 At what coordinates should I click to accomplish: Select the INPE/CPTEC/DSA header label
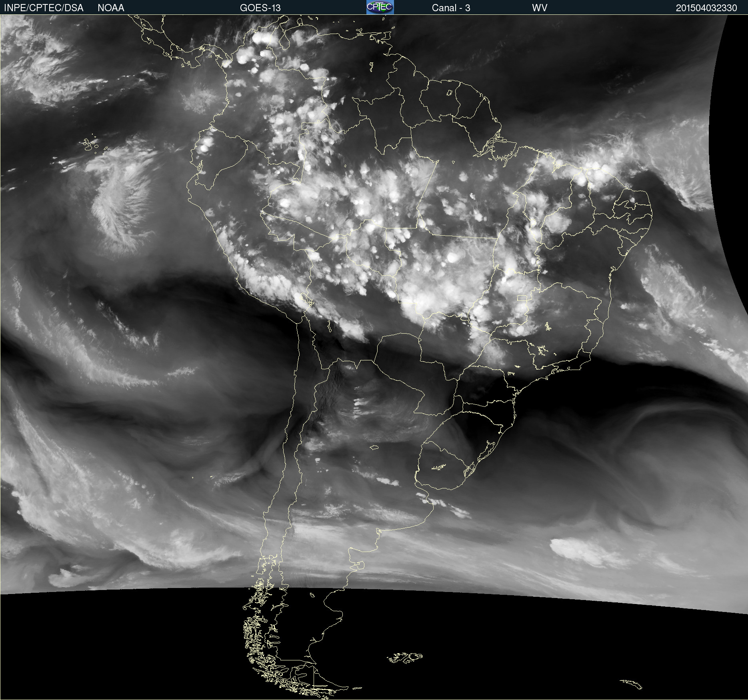[44, 8]
